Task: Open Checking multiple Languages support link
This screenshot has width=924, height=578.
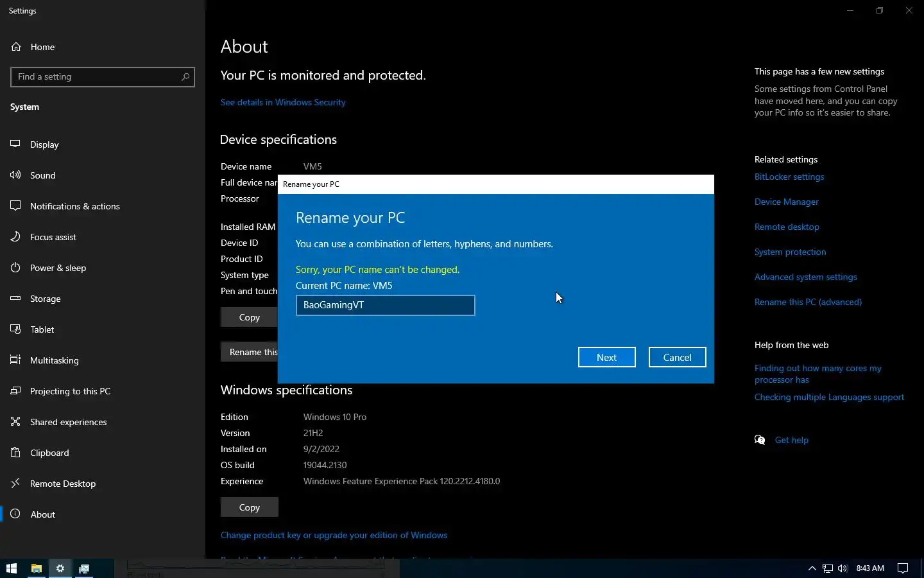Action: click(829, 397)
